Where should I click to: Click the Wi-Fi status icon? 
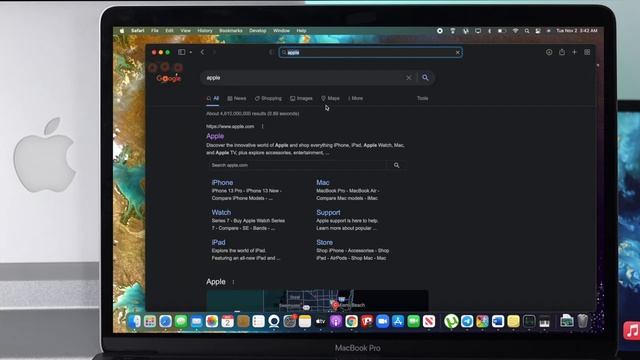pos(515,31)
